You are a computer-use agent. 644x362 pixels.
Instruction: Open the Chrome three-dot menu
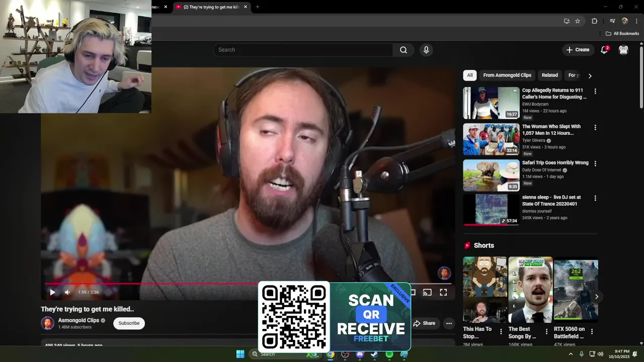(636, 21)
